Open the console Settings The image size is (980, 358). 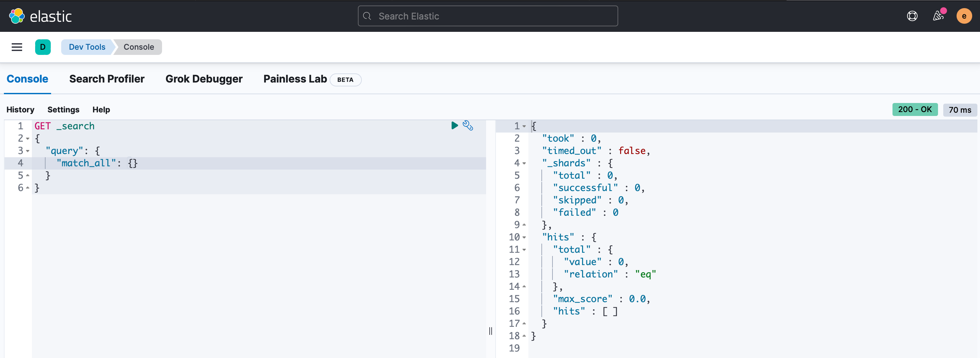point(63,110)
